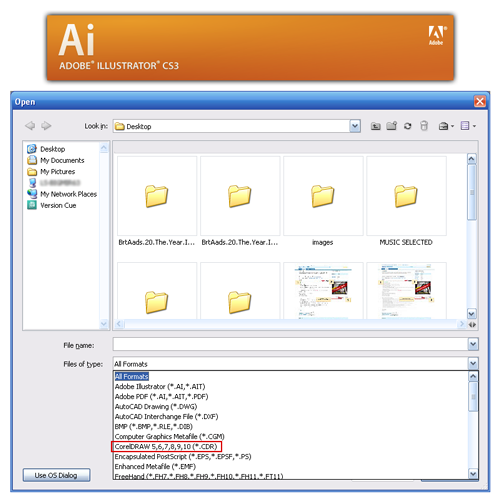Choose AutoCAD Drawing (*.DWG) format
The width and height of the screenshot is (500, 500).
coord(156,407)
